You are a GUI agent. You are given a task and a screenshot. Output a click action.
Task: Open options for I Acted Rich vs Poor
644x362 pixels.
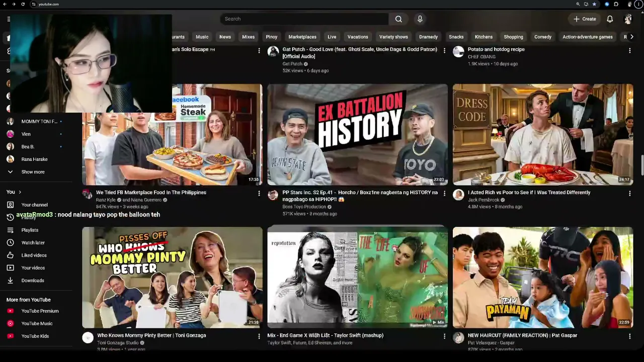pos(629,193)
